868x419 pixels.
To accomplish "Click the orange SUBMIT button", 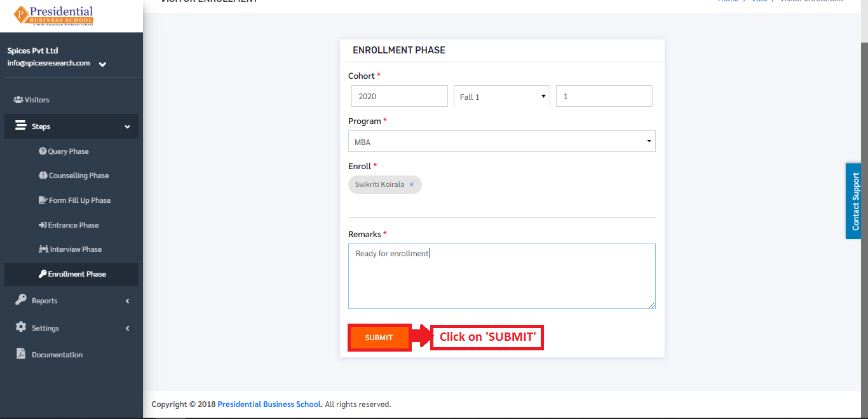I will [379, 338].
